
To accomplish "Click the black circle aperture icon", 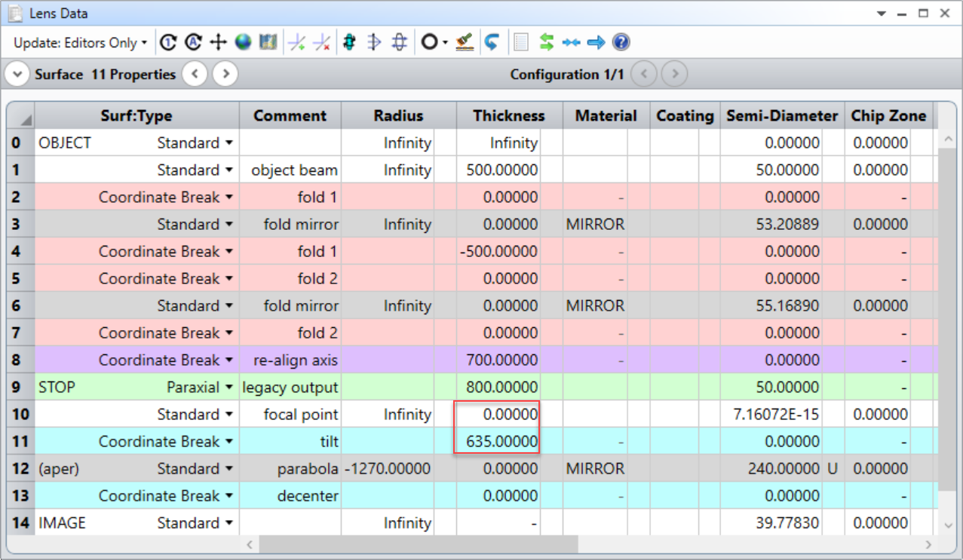I will 428,43.
